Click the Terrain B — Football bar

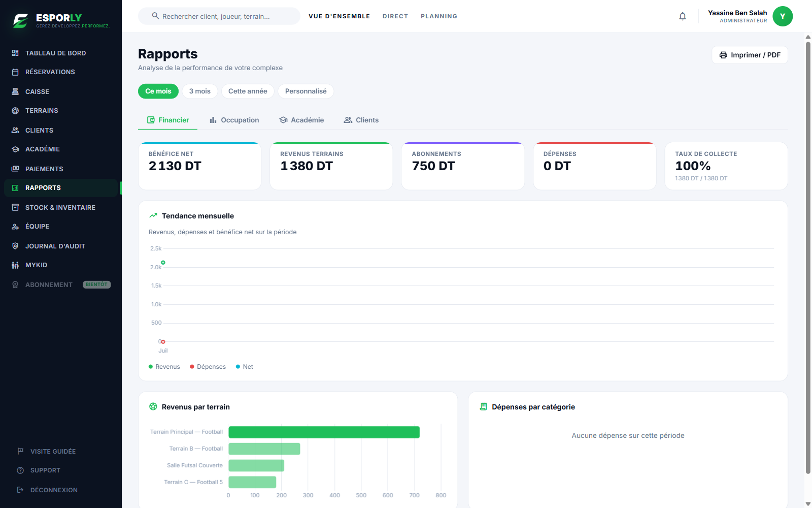(x=264, y=449)
